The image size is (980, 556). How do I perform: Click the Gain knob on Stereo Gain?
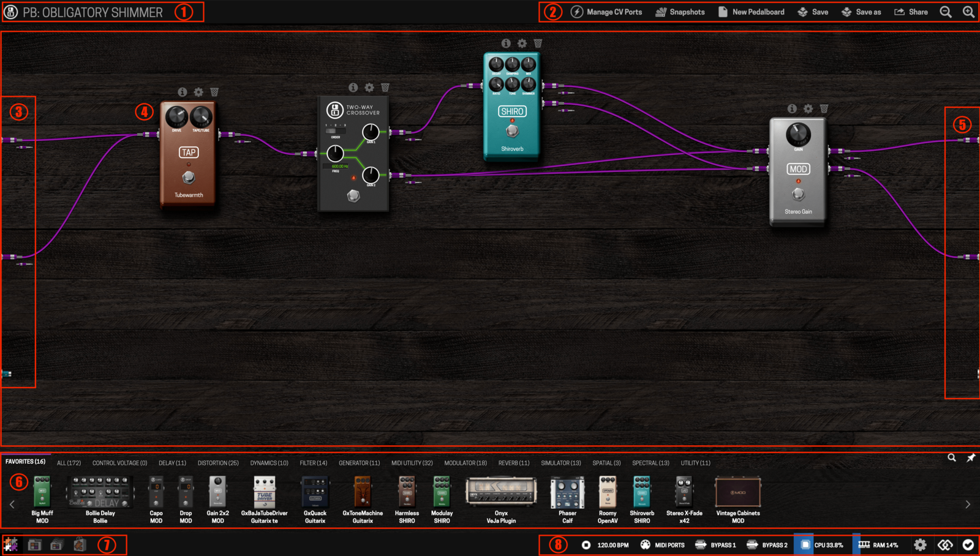pyautogui.click(x=798, y=133)
